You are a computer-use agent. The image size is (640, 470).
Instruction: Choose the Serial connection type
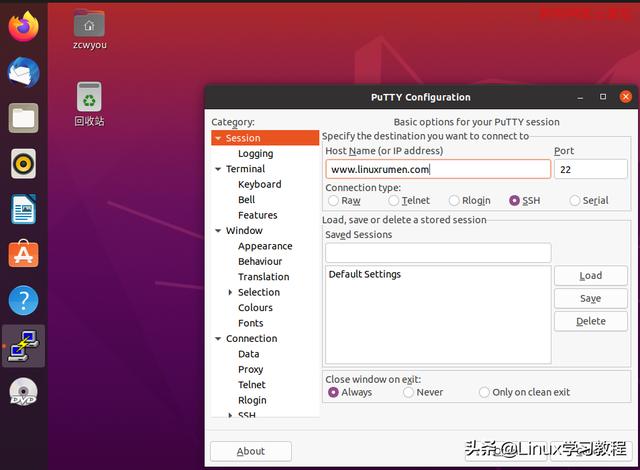click(575, 200)
